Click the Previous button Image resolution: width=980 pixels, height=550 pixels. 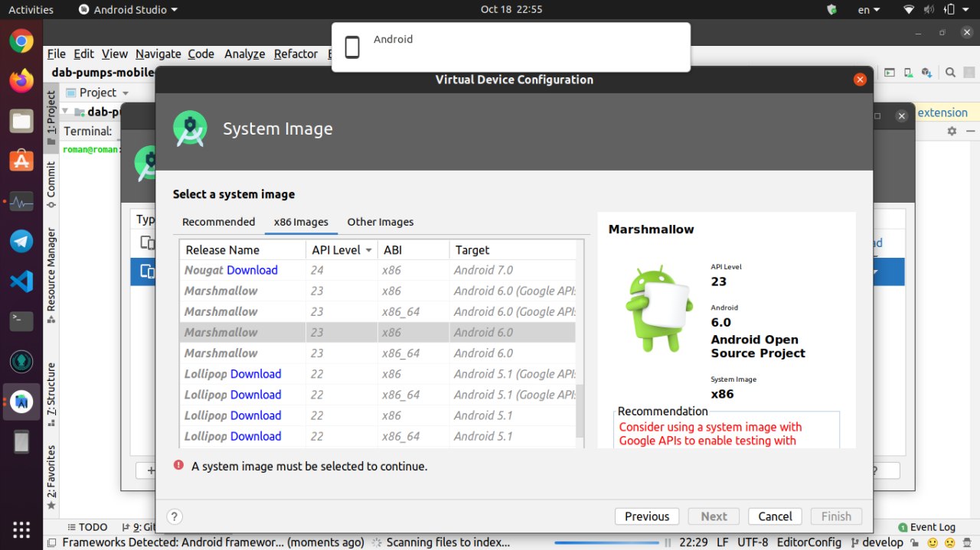tap(647, 516)
